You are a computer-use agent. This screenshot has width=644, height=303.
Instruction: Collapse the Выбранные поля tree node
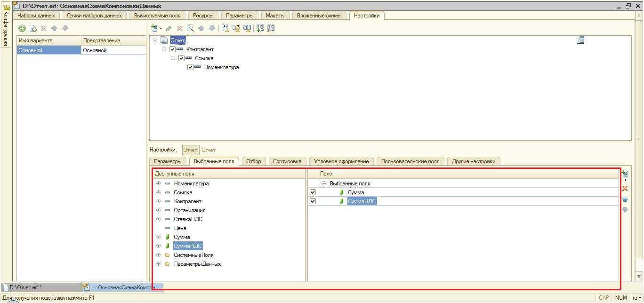click(323, 183)
